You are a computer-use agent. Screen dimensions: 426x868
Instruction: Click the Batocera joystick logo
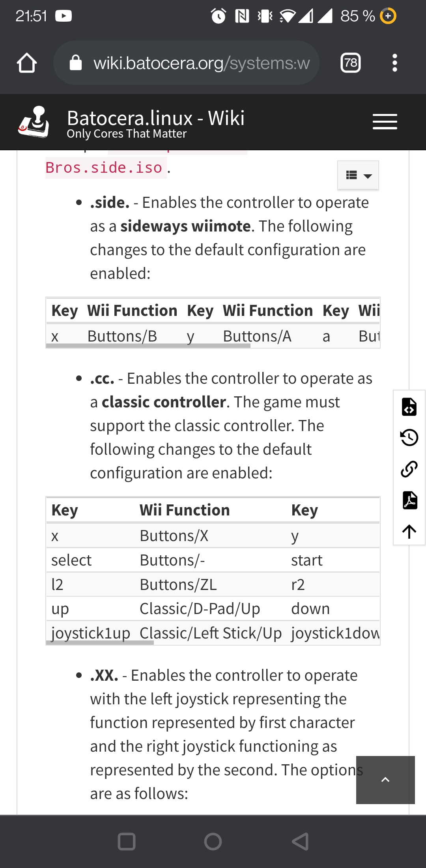click(x=34, y=122)
